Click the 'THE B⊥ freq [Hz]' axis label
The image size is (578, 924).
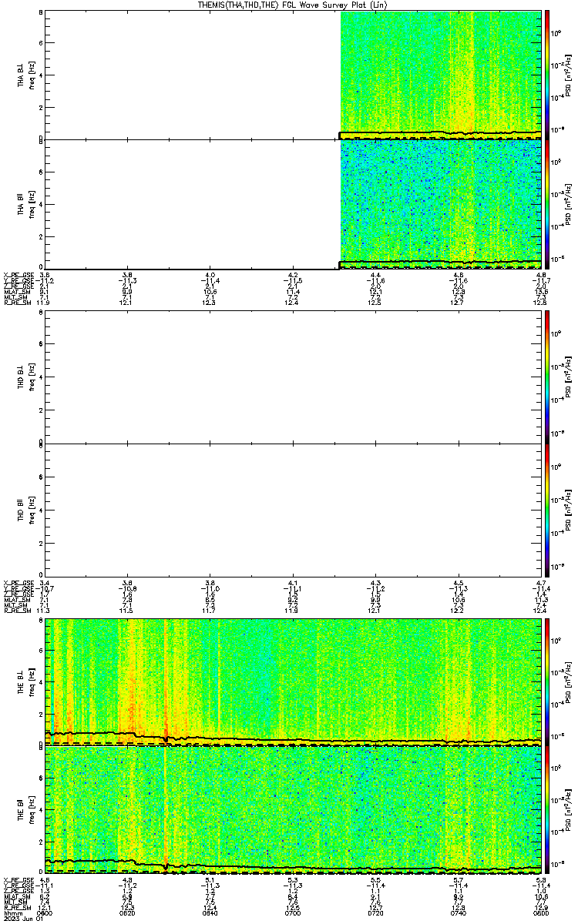pos(25,681)
